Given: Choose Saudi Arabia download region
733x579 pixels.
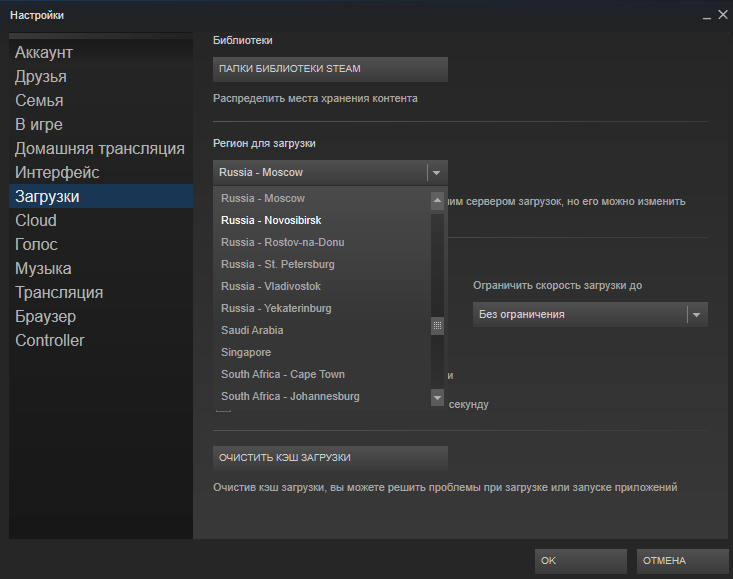Looking at the screenshot, I should pos(322,330).
